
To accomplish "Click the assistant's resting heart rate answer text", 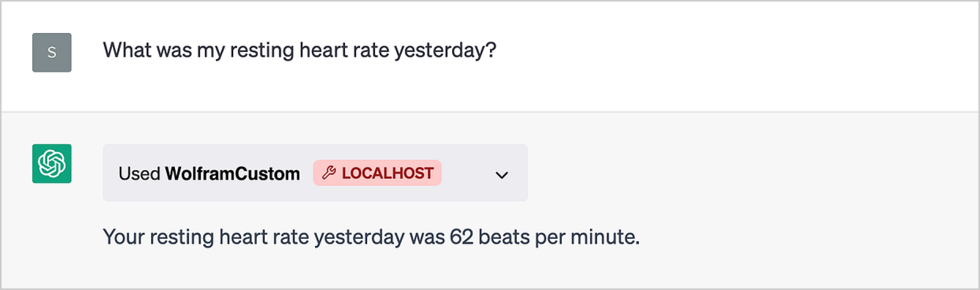I will 371,237.
